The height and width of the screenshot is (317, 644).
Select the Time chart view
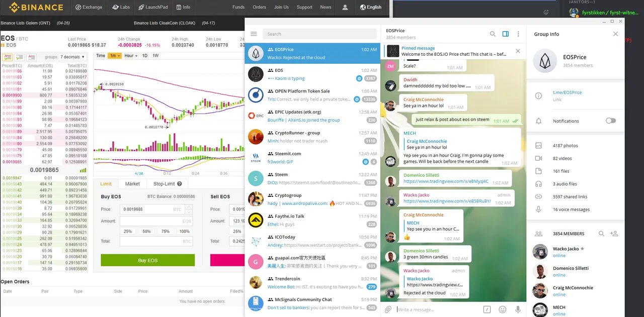pyautogui.click(x=101, y=56)
